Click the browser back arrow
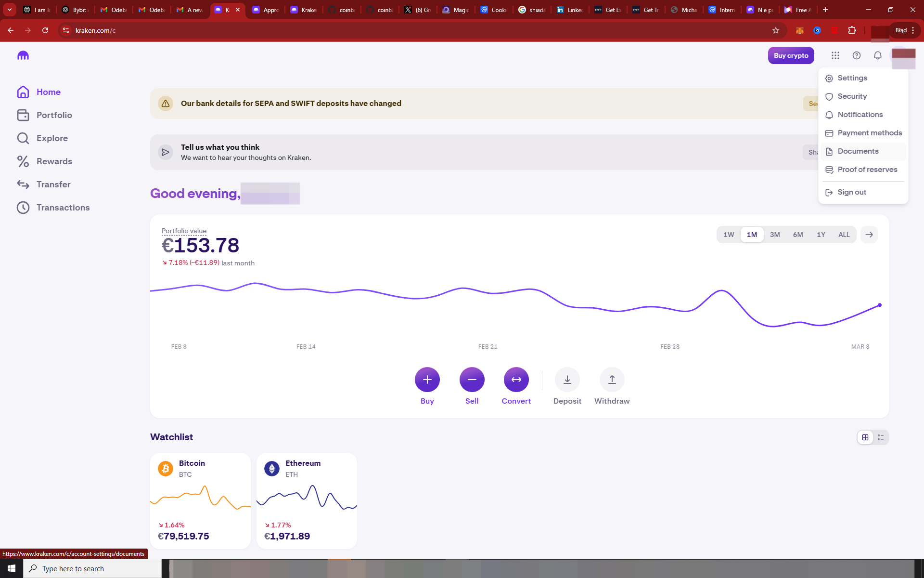Image resolution: width=924 pixels, height=578 pixels. pos(11,30)
